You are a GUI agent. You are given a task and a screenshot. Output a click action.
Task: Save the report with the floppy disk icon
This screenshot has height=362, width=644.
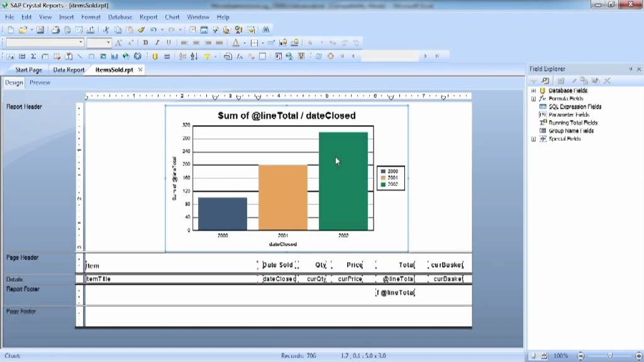click(40, 30)
